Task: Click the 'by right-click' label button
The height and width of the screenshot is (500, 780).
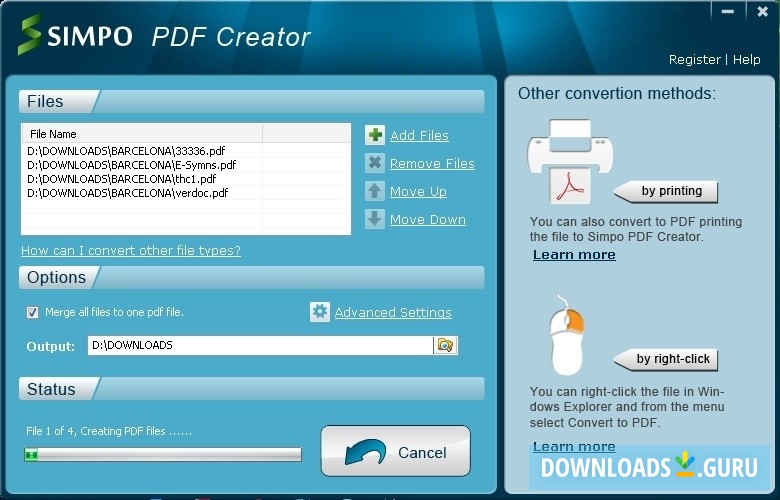Action: [666, 359]
